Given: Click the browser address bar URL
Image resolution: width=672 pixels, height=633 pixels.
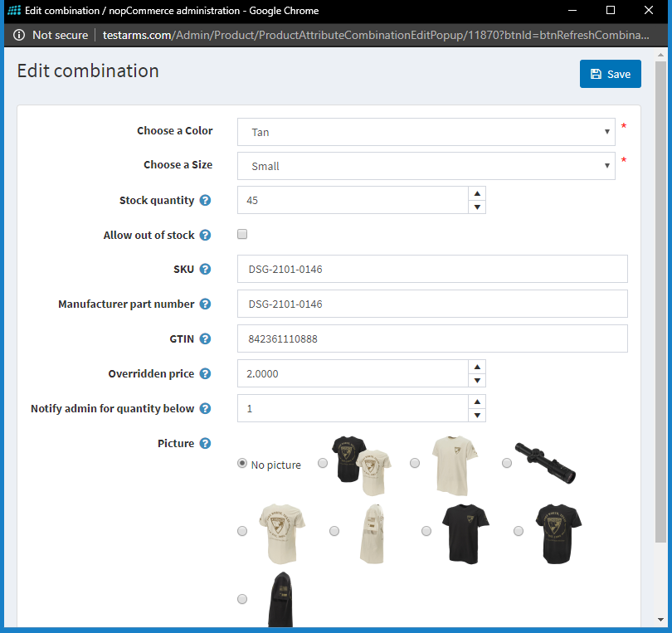Looking at the screenshot, I should tap(332, 35).
